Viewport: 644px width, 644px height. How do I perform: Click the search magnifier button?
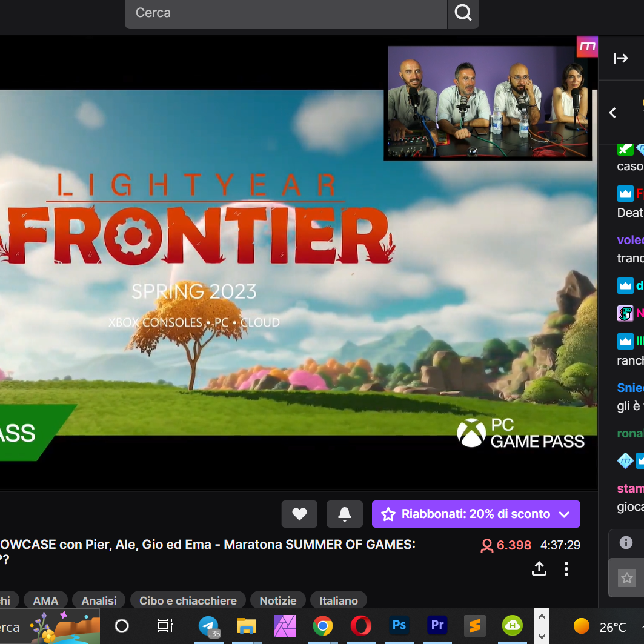click(x=463, y=13)
